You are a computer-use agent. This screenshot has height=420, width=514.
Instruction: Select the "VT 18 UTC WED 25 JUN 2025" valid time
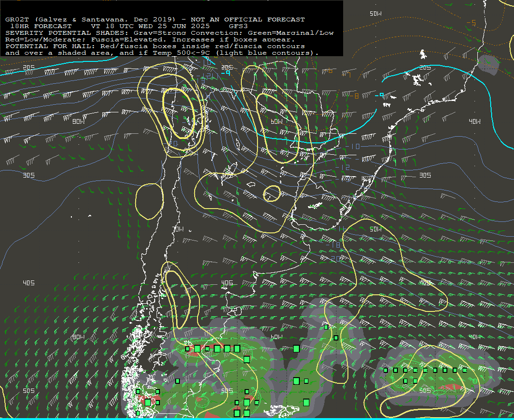point(150,26)
